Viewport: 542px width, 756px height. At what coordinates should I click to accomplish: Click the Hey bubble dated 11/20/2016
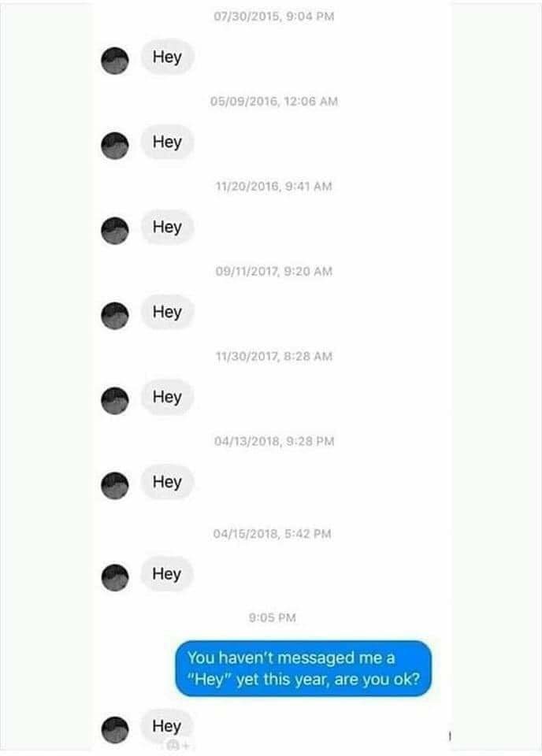[167, 227]
